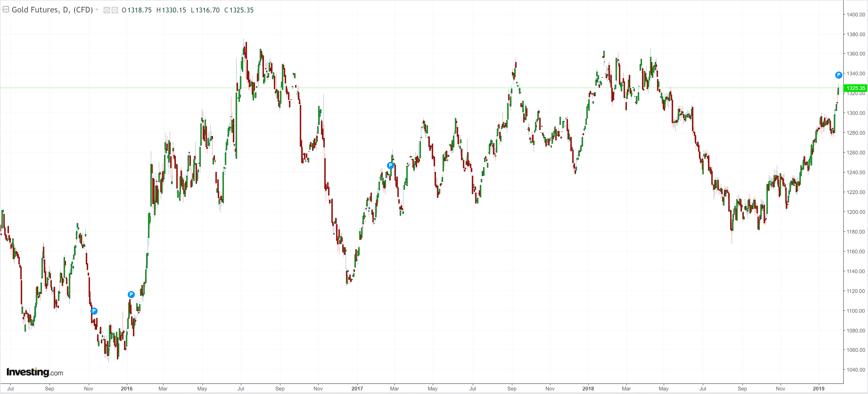Image resolution: width=868 pixels, height=394 pixels.
Task: Click the Close value 1325.35 in the header
Action: click(x=241, y=10)
